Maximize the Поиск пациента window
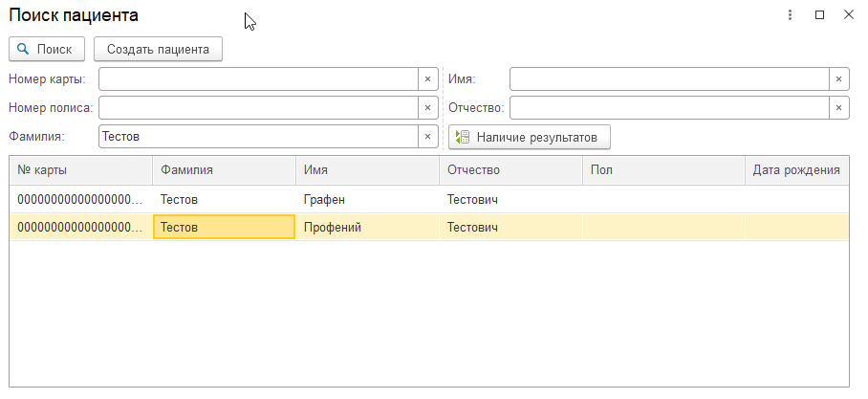 [x=819, y=15]
